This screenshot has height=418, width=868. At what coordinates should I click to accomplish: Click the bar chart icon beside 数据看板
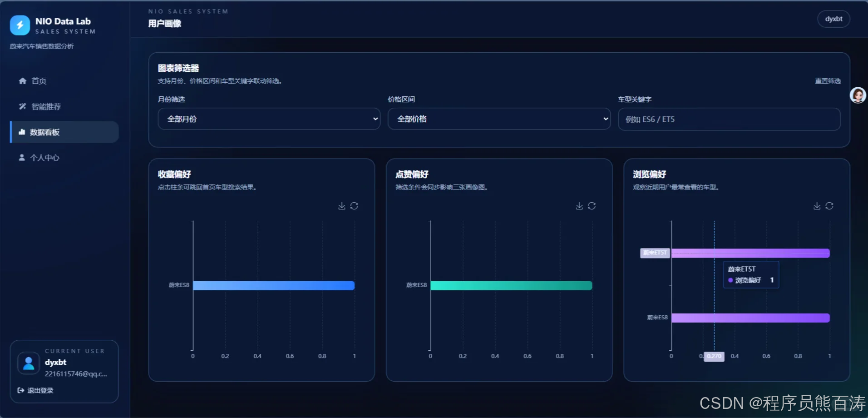click(x=22, y=132)
